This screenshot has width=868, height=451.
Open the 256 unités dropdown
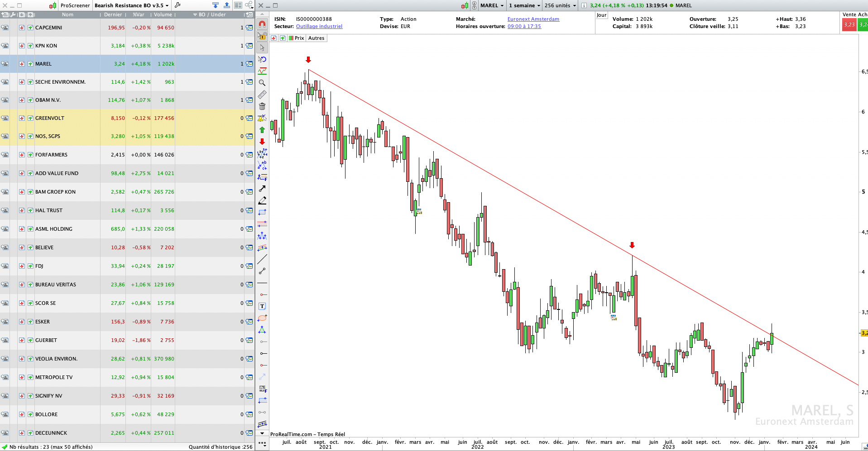pos(560,5)
